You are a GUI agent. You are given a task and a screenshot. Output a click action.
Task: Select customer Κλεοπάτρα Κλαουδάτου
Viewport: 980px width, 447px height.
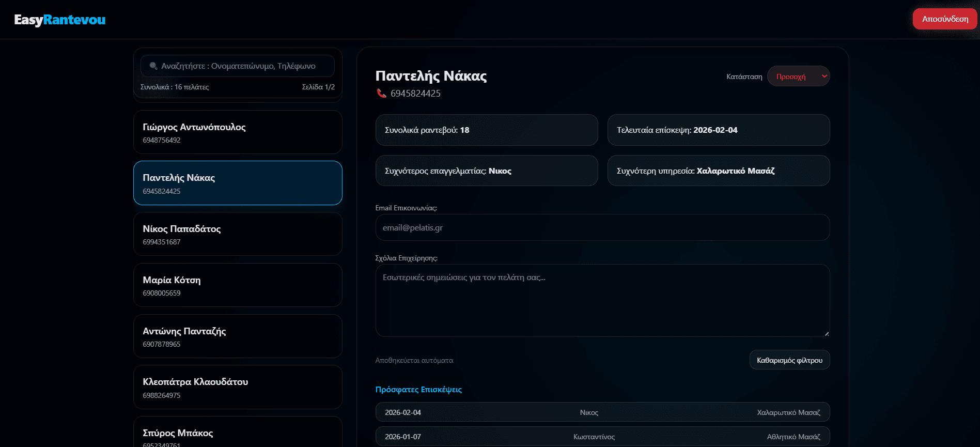coord(238,388)
